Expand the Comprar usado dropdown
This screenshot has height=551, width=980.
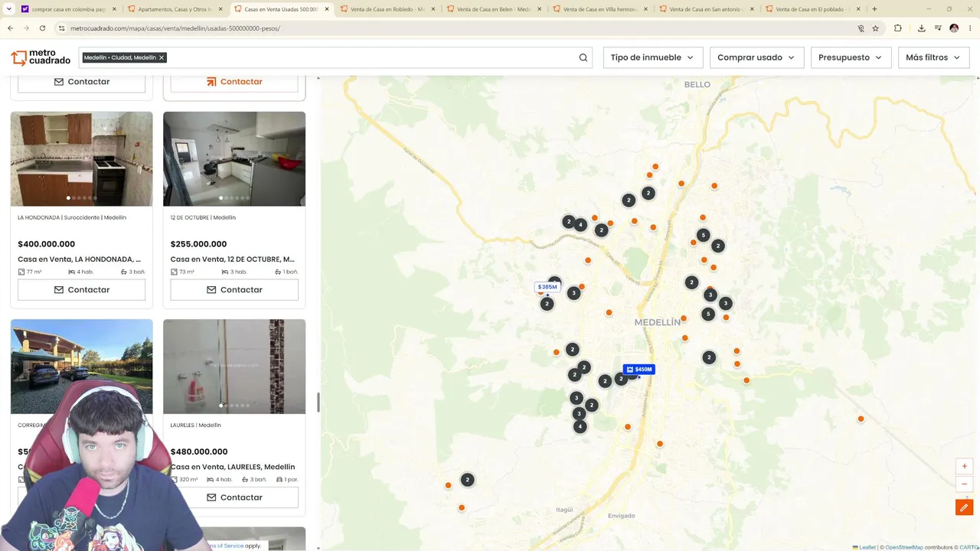(x=756, y=57)
